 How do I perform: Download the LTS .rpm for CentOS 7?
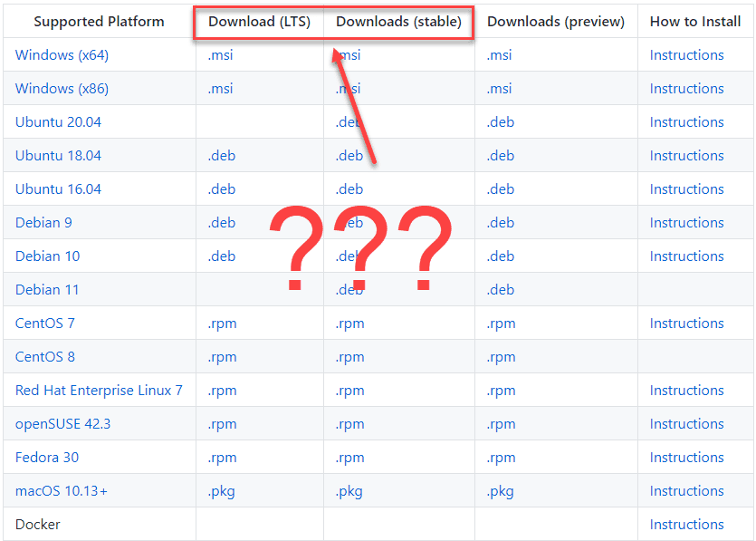tap(222, 324)
